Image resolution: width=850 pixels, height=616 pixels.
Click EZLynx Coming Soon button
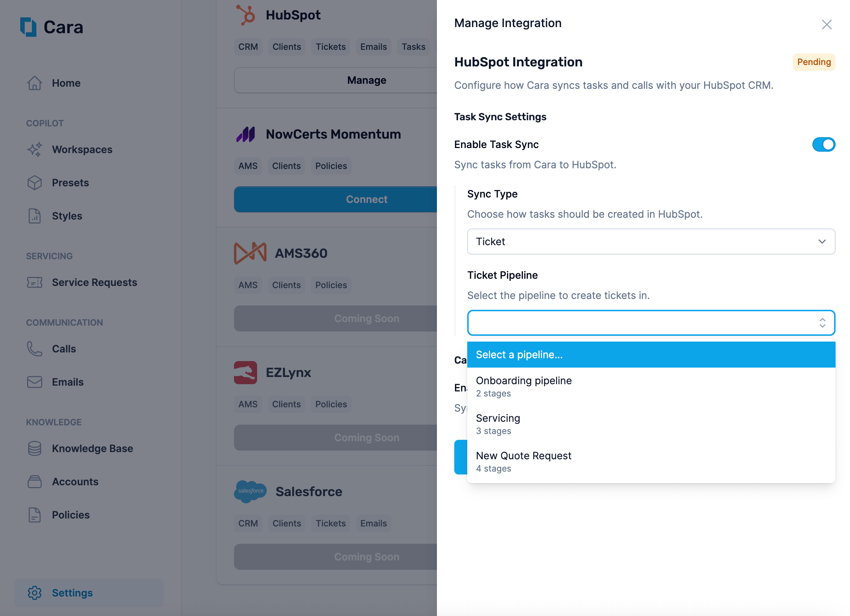[x=335, y=438]
